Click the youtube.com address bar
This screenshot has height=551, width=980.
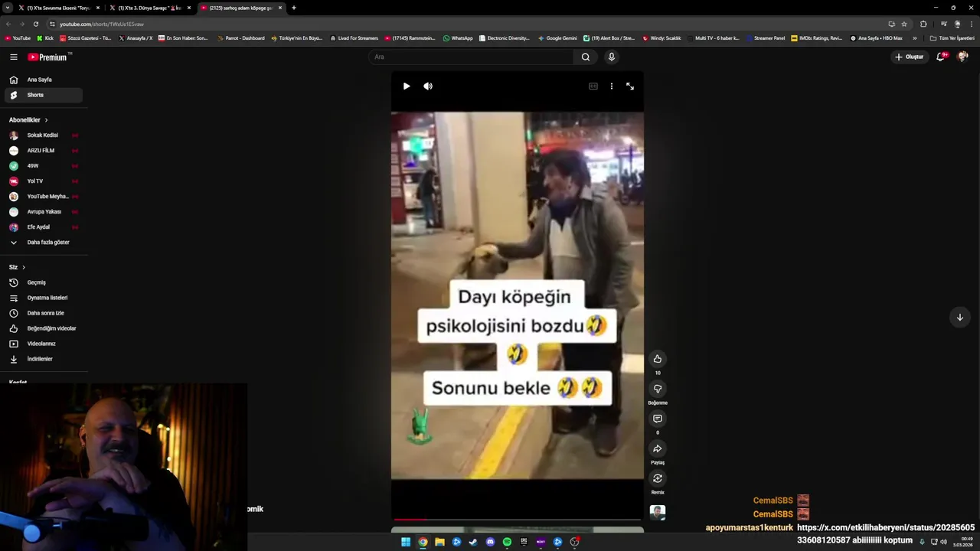pyautogui.click(x=467, y=24)
